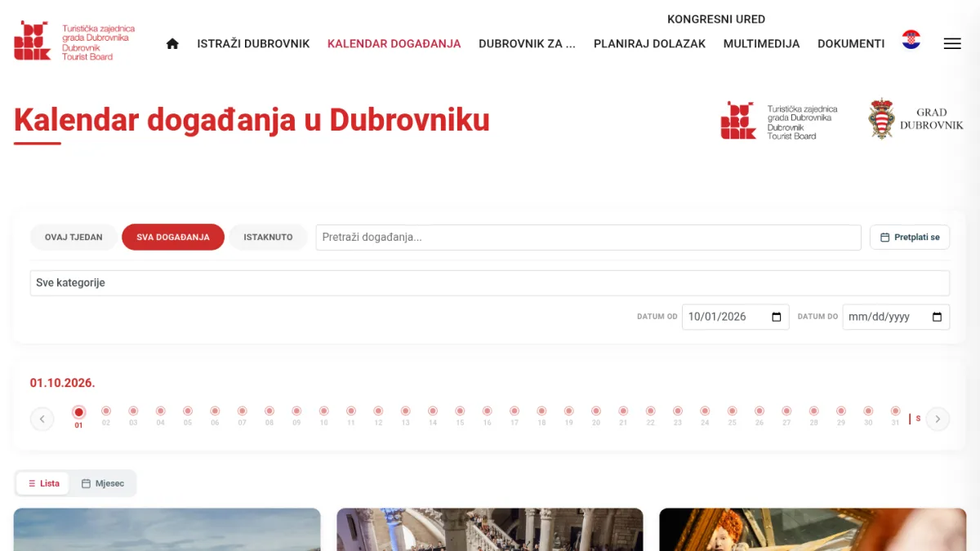Select day 29 on the date timeline
Screen dimensions: 980x551
point(841,416)
